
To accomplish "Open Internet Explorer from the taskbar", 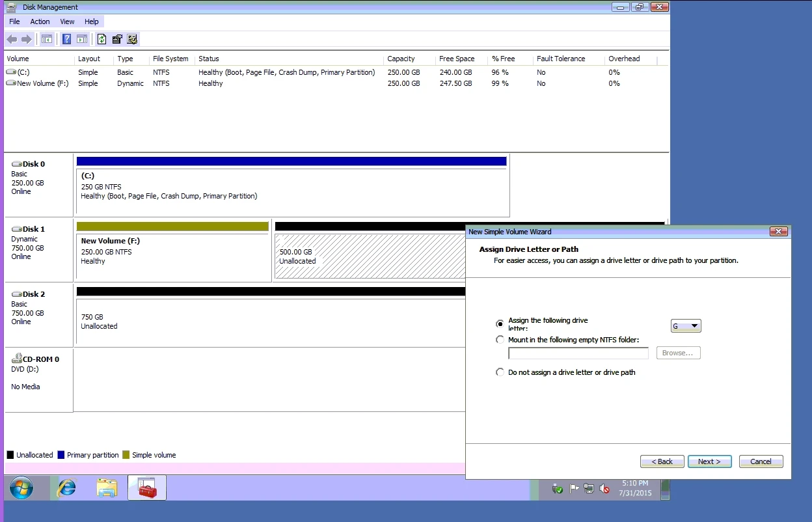I will pos(66,488).
